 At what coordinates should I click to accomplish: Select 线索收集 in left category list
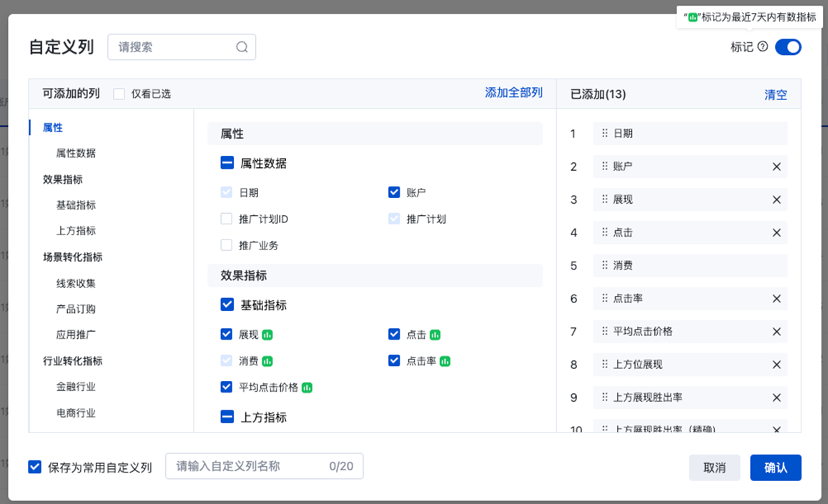(76, 283)
